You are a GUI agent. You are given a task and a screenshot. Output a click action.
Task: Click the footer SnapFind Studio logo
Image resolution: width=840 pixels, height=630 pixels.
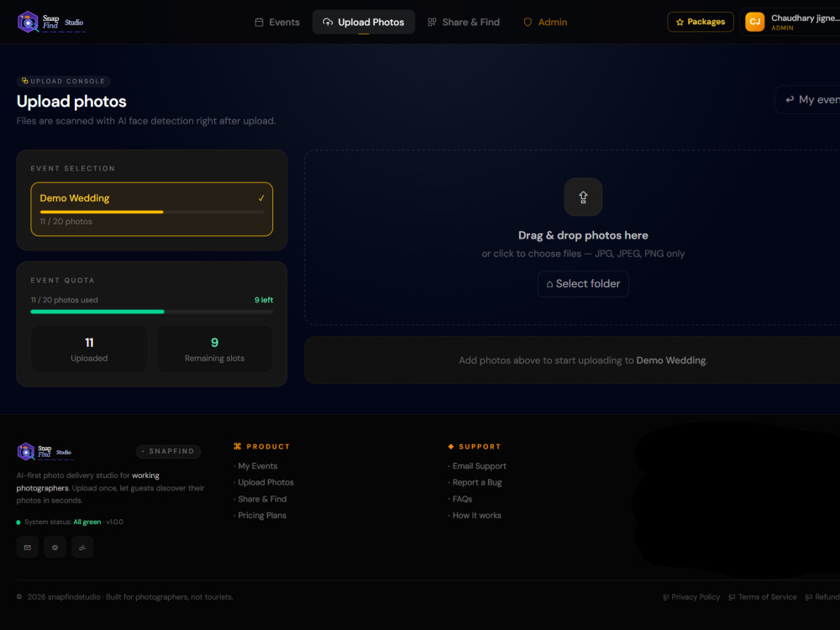(45, 452)
